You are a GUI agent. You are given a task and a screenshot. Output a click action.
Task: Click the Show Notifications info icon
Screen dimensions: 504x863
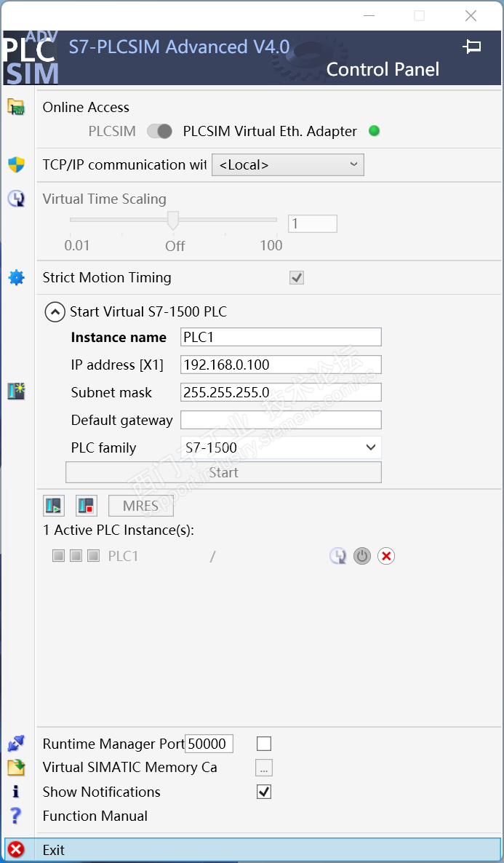click(15, 792)
